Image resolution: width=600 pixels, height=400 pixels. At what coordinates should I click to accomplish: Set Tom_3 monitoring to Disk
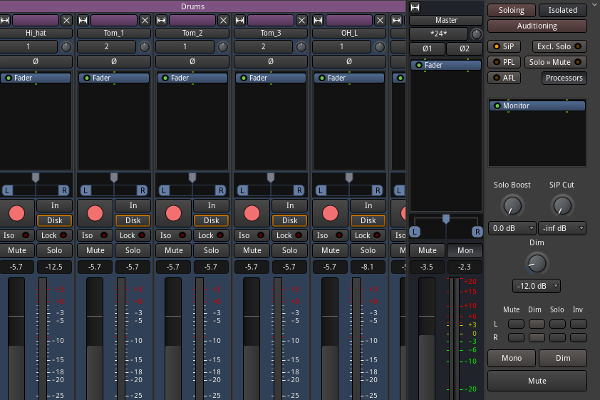click(290, 220)
